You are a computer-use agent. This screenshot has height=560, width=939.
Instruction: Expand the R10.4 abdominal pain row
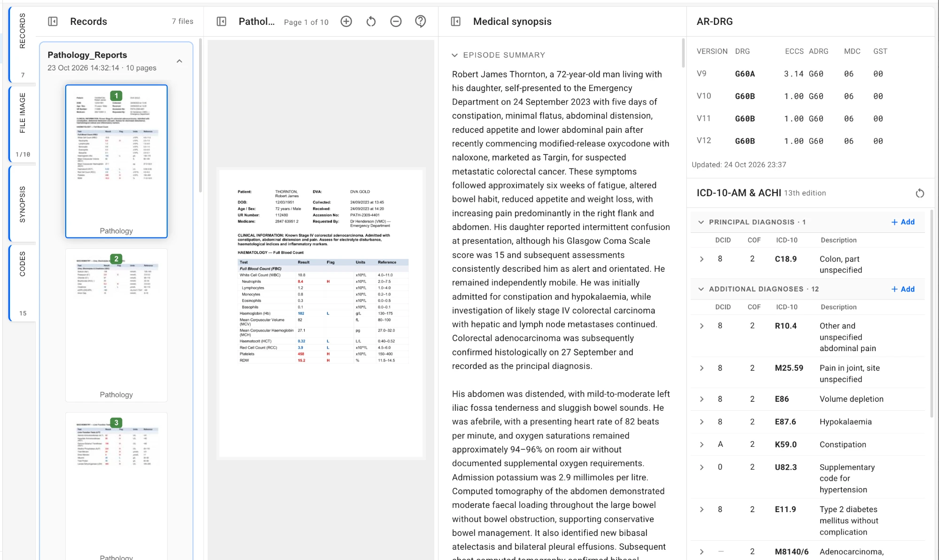tap(702, 326)
